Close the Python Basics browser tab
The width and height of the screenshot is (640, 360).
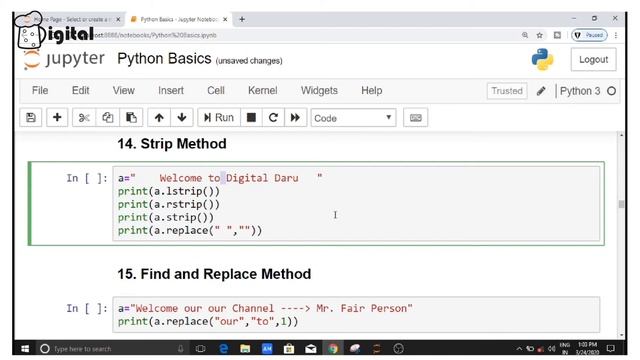point(225,19)
